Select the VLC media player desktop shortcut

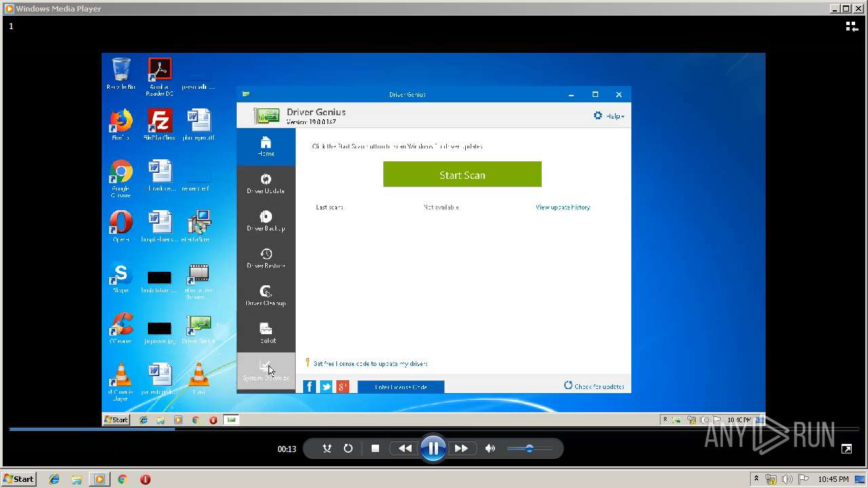[x=121, y=382]
